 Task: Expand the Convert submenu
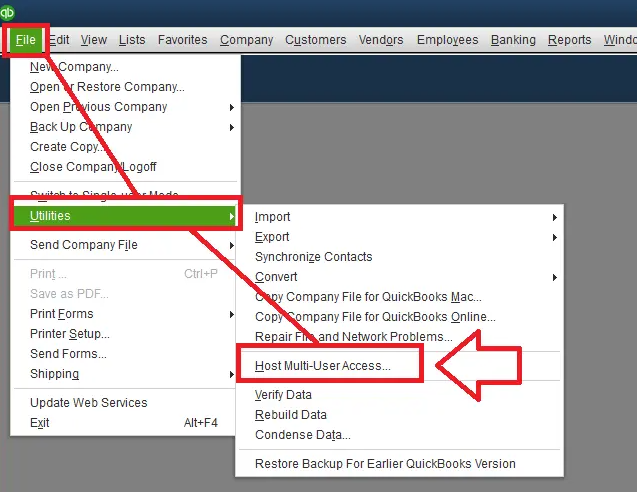[x=400, y=277]
